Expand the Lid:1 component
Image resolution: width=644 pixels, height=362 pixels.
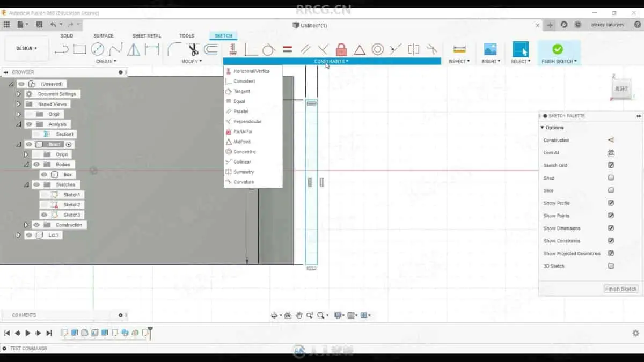point(18,235)
